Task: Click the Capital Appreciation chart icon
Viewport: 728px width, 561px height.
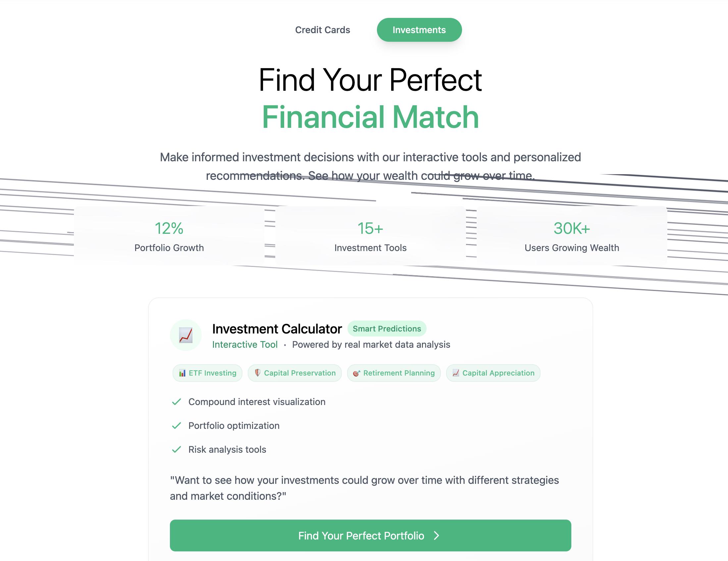Action: [x=456, y=373]
